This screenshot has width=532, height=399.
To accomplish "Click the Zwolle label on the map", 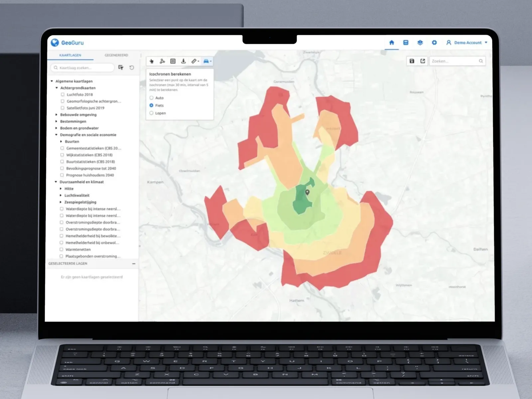I will click(x=332, y=253).
